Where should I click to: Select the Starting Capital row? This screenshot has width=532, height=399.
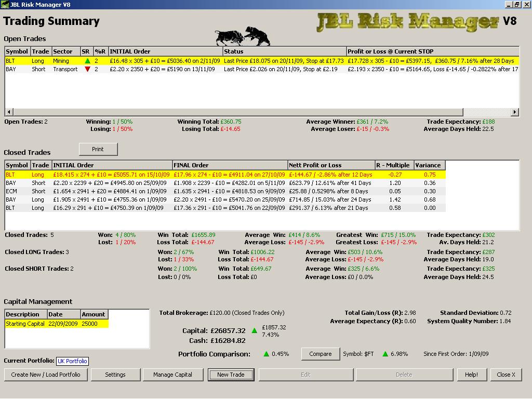[x=57, y=324]
